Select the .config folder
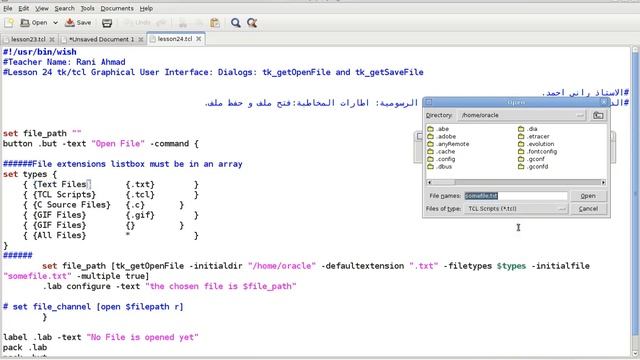The width and height of the screenshot is (640, 360). (x=441, y=159)
